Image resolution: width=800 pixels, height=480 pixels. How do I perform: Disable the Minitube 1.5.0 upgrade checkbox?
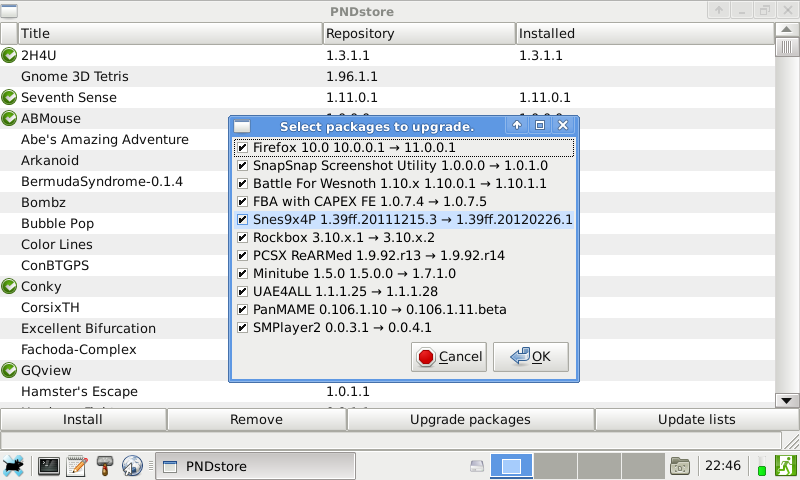click(242, 274)
